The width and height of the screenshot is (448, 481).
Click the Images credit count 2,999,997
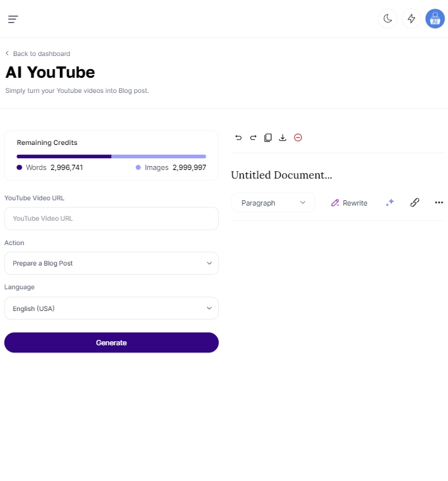coord(189,167)
